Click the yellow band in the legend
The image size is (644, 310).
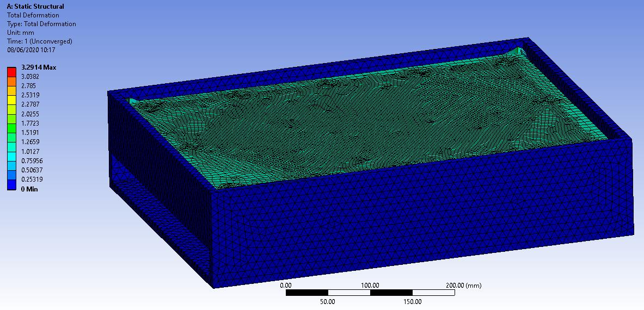[11, 100]
